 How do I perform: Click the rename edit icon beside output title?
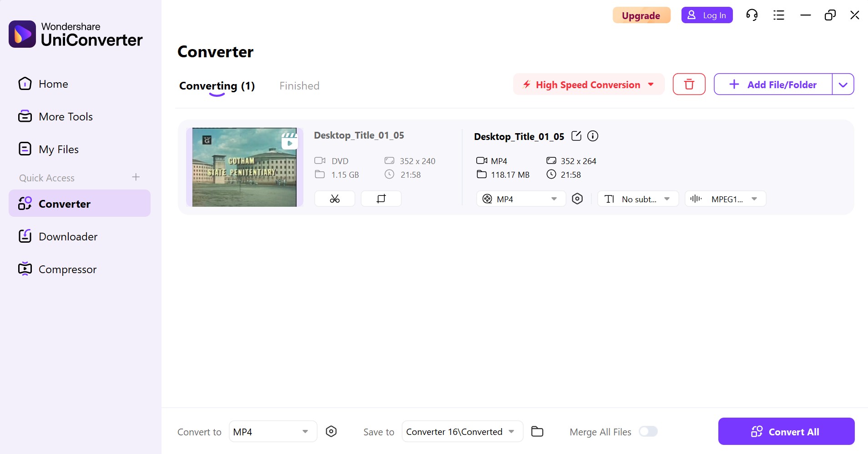pos(576,136)
